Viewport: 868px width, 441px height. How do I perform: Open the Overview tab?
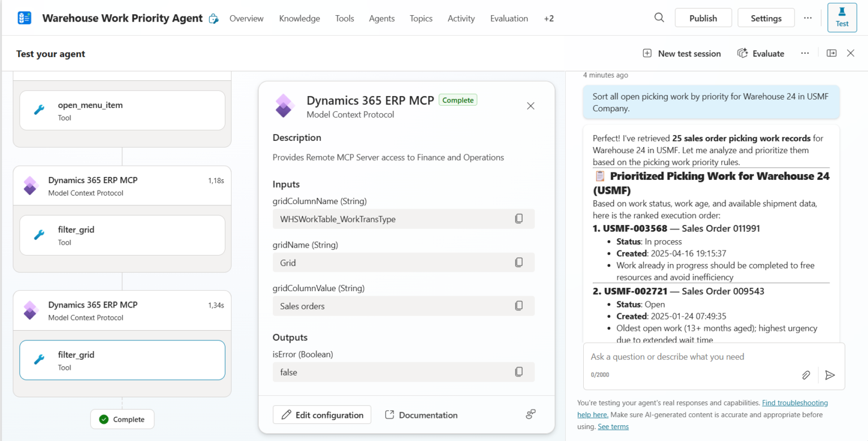[x=246, y=19]
